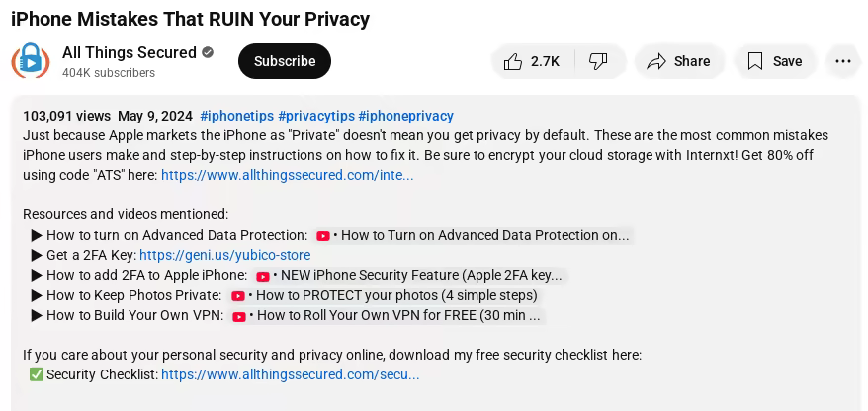Open the All Things Secured channel name
This screenshot has height=411, width=868.
click(129, 52)
